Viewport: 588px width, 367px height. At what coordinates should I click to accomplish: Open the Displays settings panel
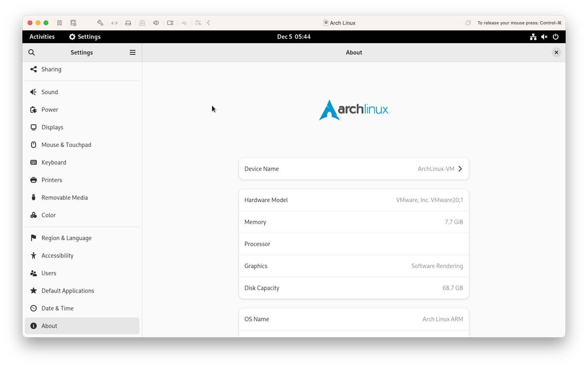[82, 127]
